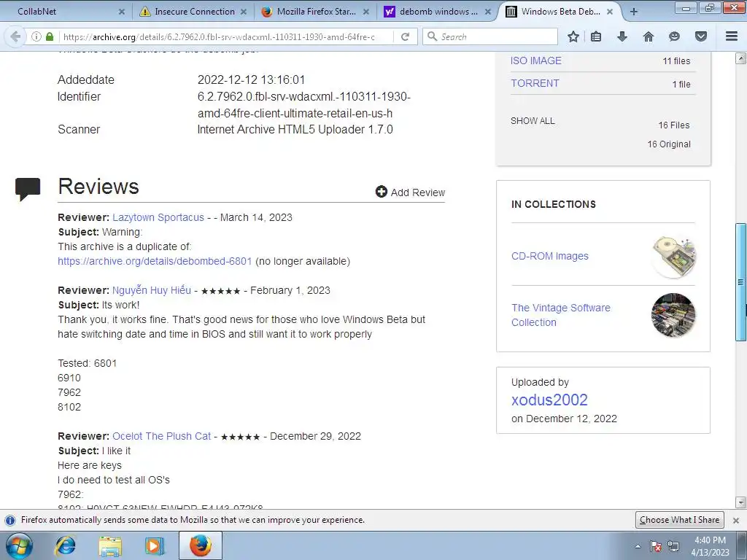Image resolution: width=747 pixels, height=560 pixels.
Task: Close the Windows Beta Deb tab
Action: point(610,12)
